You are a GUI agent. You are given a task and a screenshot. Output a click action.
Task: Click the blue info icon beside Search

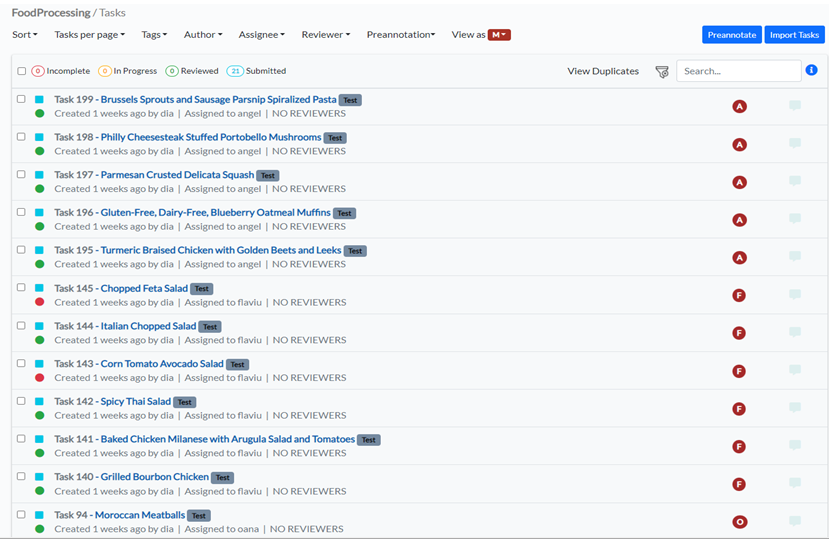coord(811,70)
